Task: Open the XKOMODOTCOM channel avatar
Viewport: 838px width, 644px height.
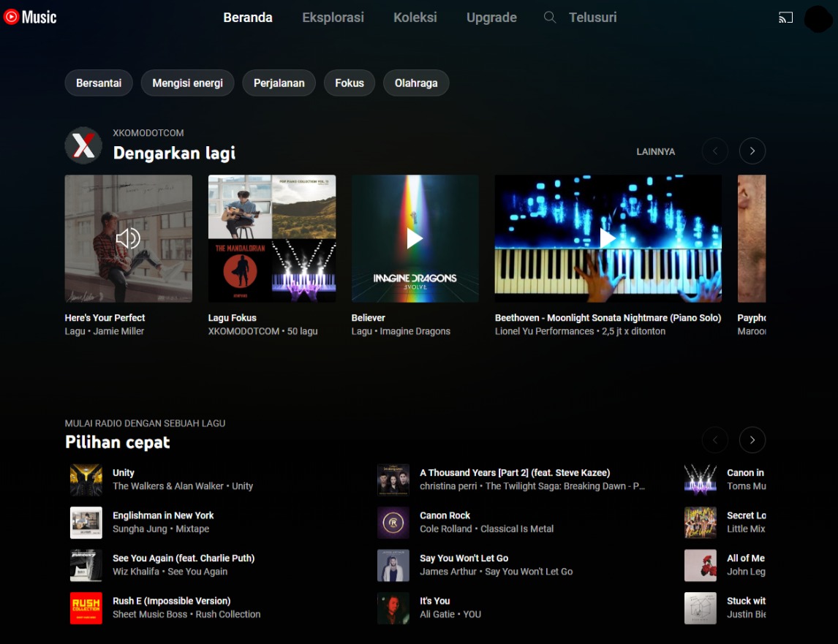Action: point(83,145)
